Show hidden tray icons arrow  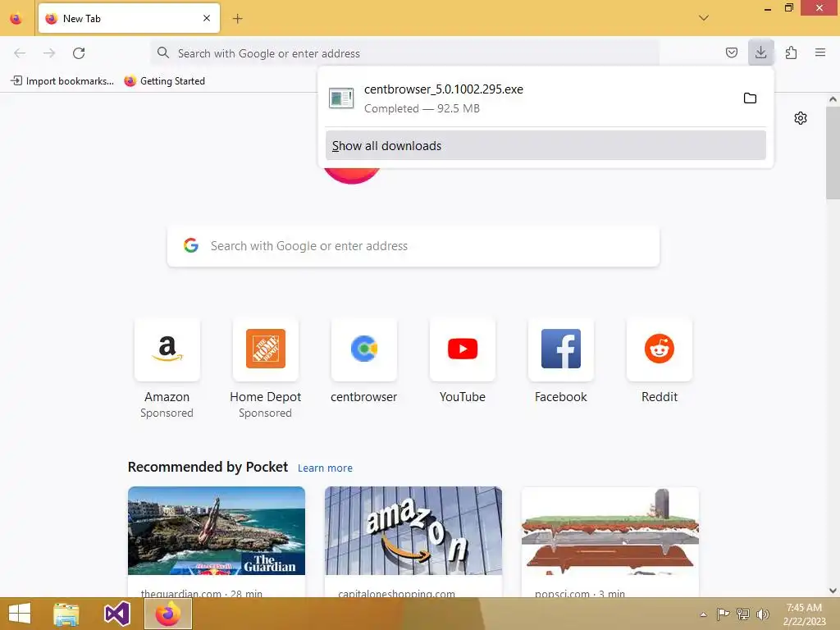point(703,614)
